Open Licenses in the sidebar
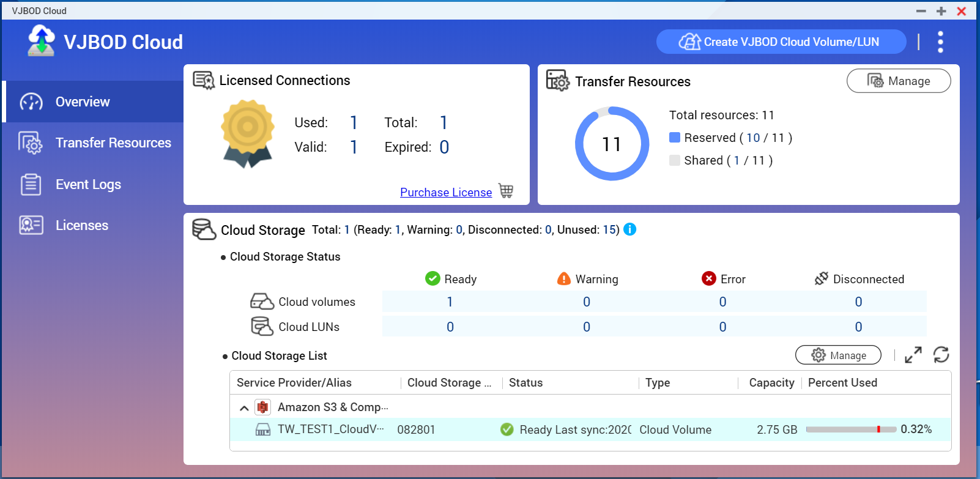The height and width of the screenshot is (479, 980). pyautogui.click(x=93, y=225)
